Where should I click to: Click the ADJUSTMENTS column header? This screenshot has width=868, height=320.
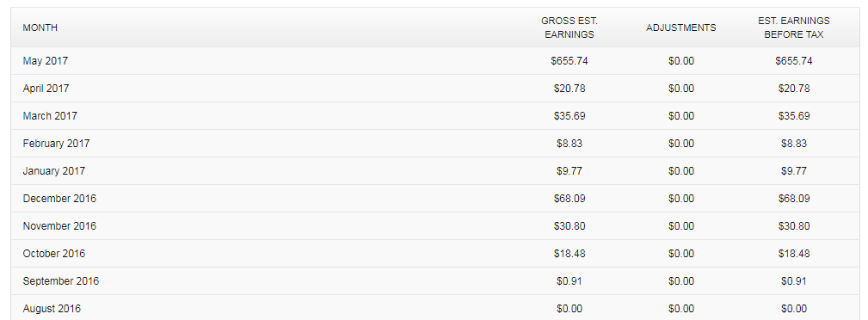tap(680, 28)
